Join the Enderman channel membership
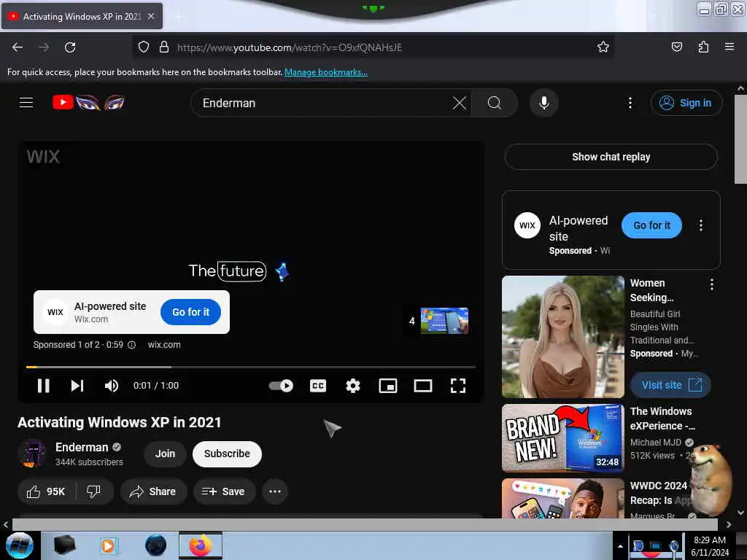The height and width of the screenshot is (560, 747). tap(165, 454)
